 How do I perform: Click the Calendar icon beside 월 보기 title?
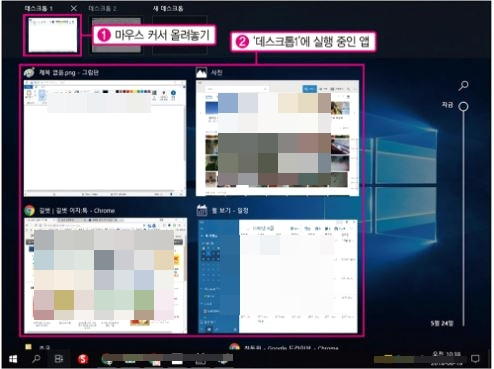[202, 211]
